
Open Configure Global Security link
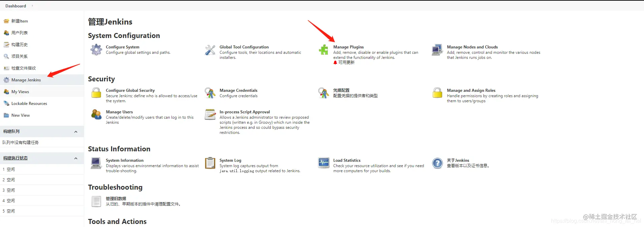pos(130,90)
